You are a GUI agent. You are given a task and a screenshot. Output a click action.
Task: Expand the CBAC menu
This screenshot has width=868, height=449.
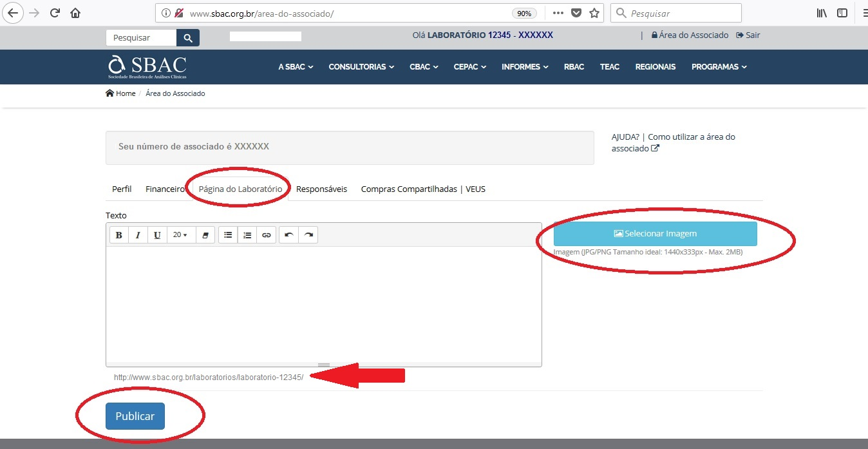tap(424, 66)
